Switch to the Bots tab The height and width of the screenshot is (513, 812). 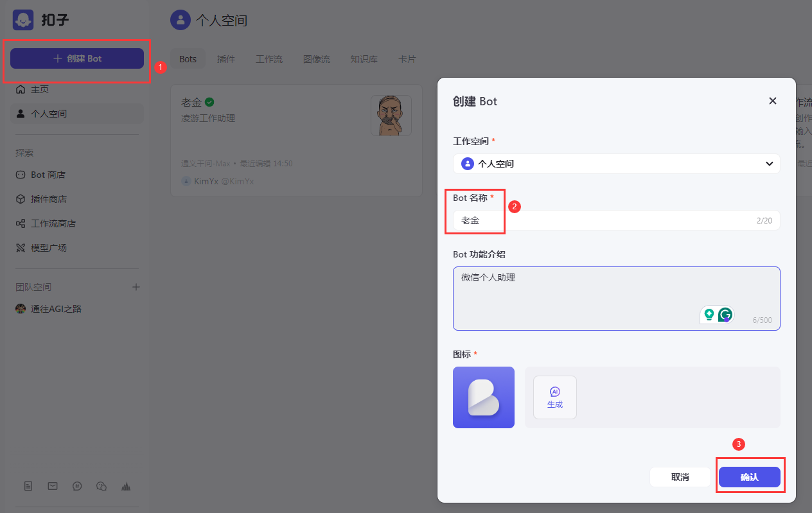point(188,59)
